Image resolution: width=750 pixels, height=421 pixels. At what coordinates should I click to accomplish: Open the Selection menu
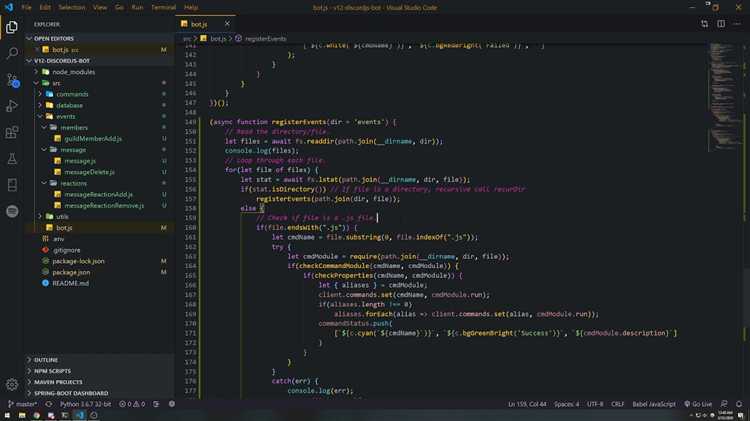point(72,8)
